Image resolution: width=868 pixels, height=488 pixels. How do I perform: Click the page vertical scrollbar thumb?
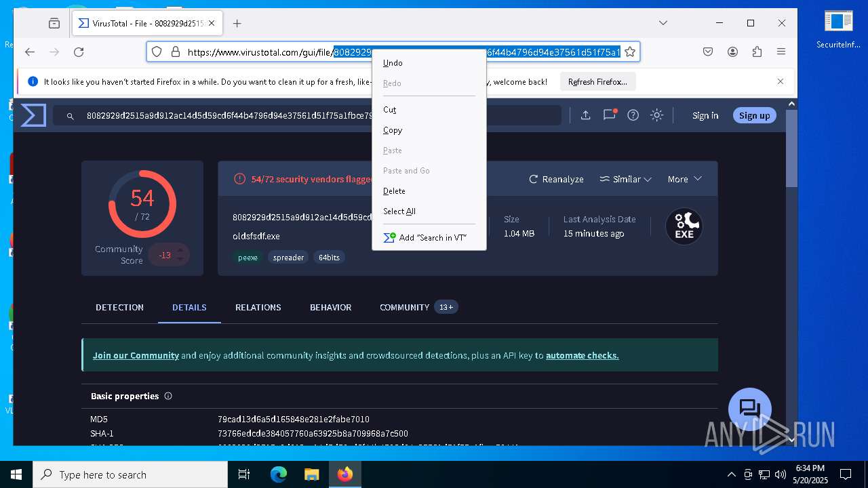pyautogui.click(x=791, y=149)
